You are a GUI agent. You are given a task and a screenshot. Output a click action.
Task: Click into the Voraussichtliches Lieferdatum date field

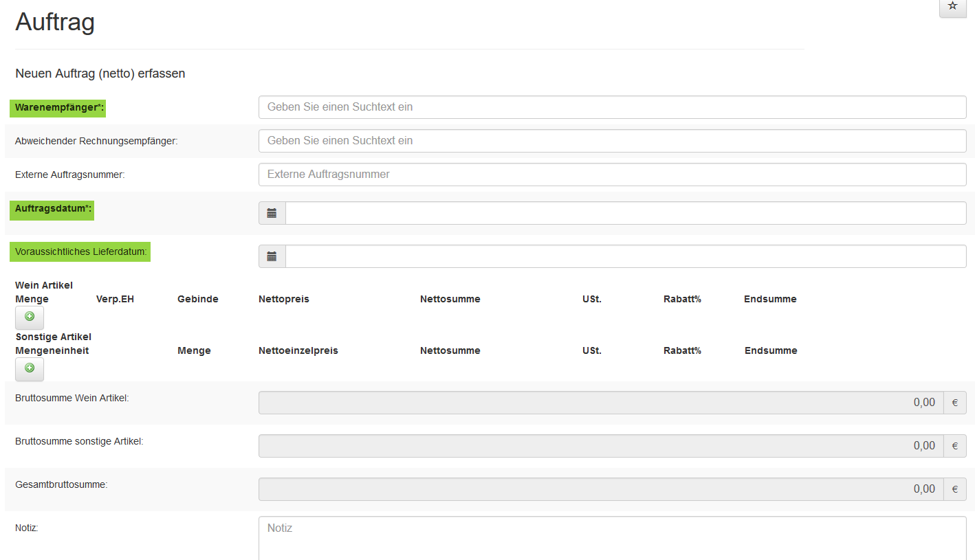pyautogui.click(x=625, y=257)
